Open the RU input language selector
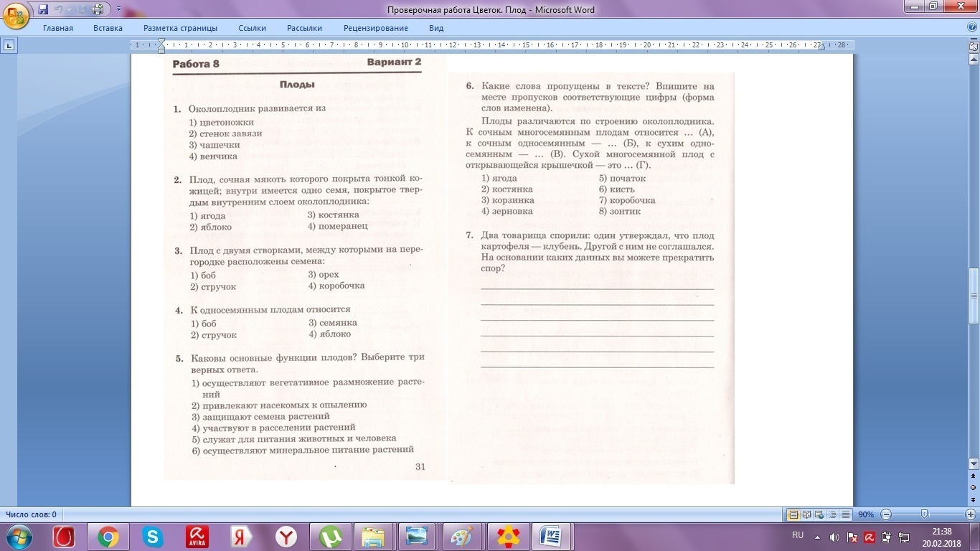980x551 pixels. point(798,535)
